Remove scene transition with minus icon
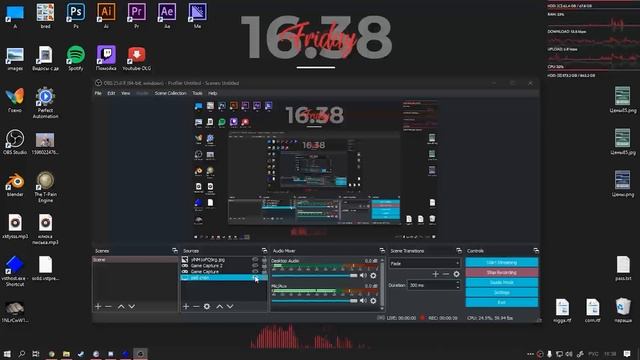The height and width of the screenshot is (360, 640). coord(446,274)
